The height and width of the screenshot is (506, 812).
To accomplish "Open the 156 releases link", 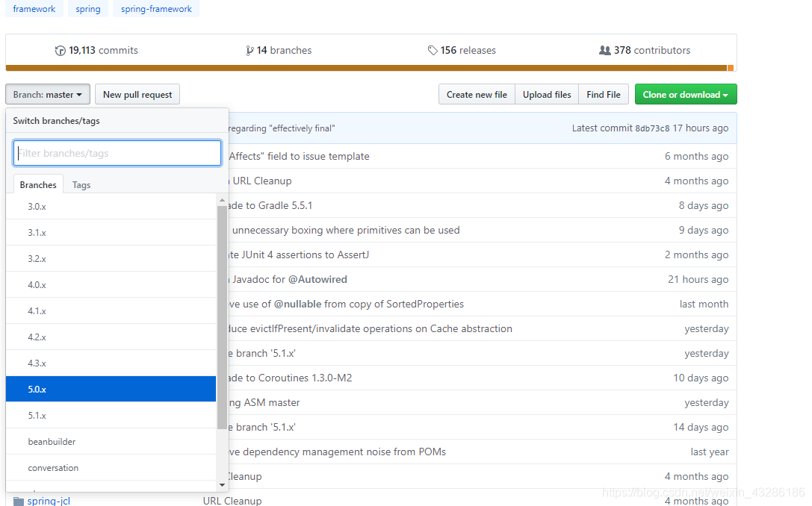I will [462, 51].
